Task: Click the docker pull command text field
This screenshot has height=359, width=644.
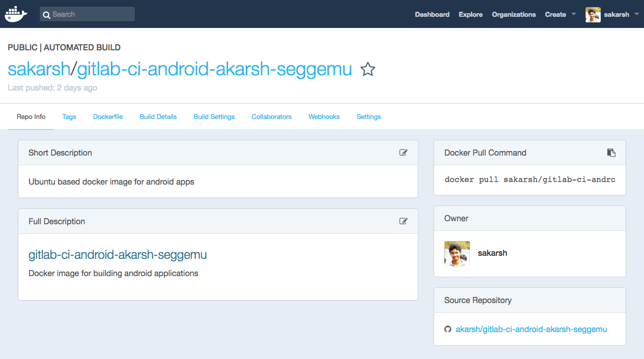Action: 529,179
